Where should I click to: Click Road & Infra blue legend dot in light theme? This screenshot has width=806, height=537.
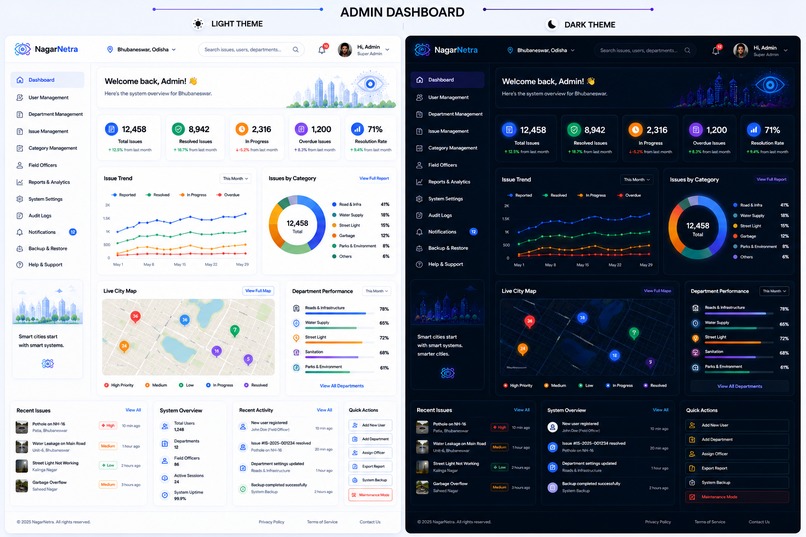pos(334,205)
